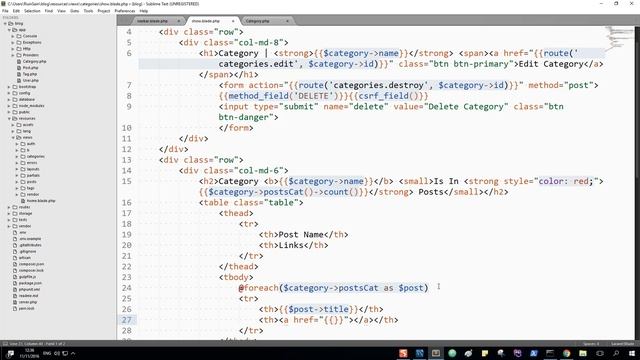640x360 pixels.
Task: Click the tests folder icon
Action: coord(15,220)
